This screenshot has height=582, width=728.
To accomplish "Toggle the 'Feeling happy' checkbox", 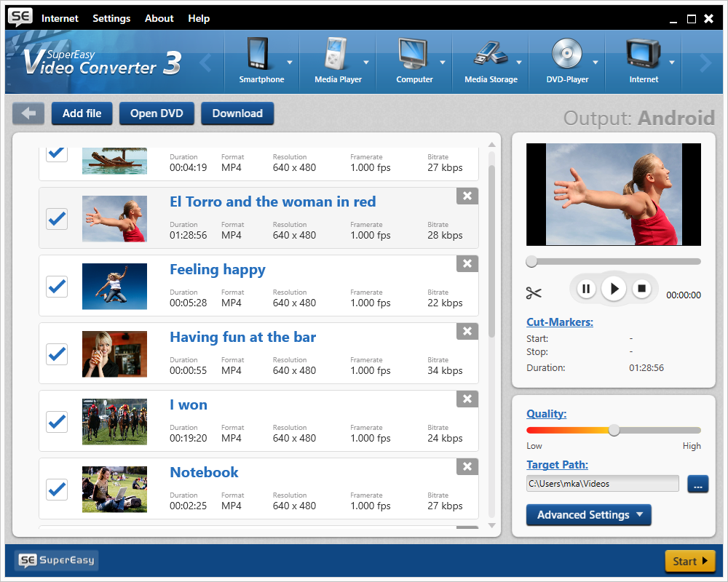I will coord(57,287).
